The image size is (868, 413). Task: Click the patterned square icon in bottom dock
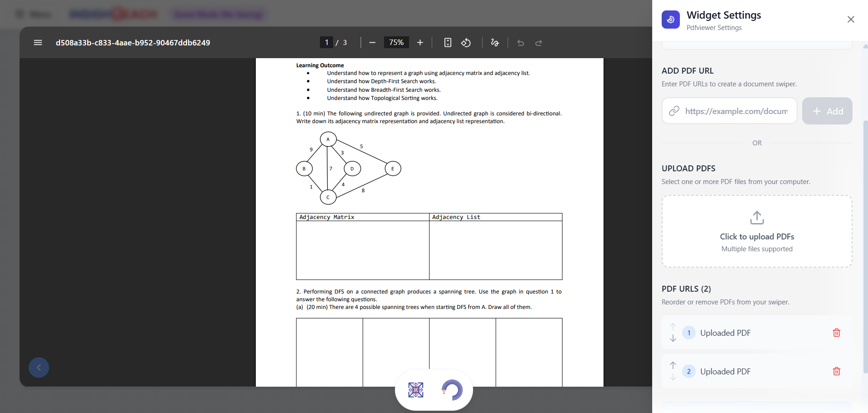click(x=416, y=390)
